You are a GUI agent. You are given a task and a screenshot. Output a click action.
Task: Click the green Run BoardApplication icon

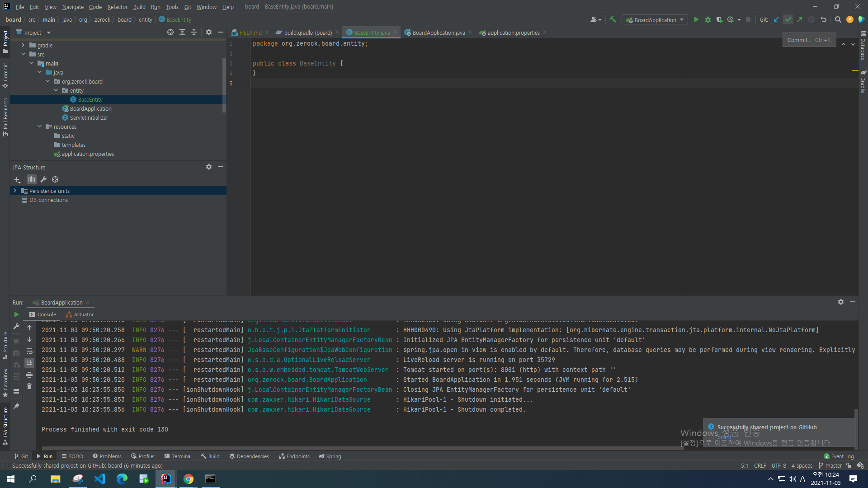coord(696,20)
